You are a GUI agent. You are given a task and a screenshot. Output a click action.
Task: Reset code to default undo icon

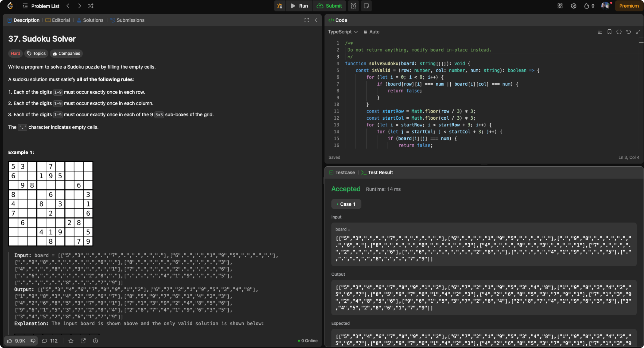[628, 32]
